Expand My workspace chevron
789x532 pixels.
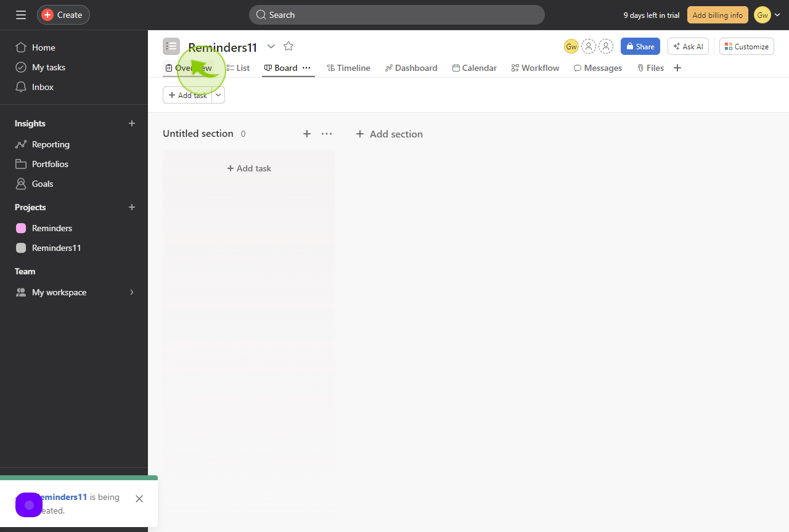[x=131, y=292]
